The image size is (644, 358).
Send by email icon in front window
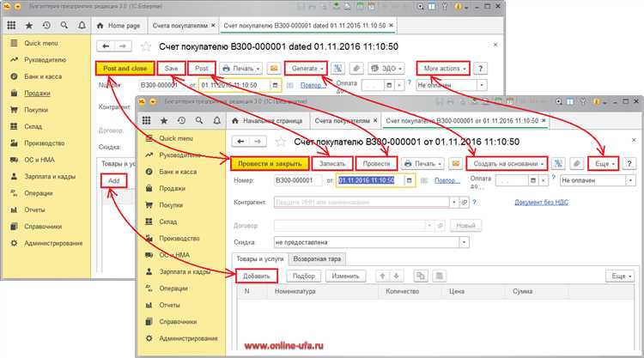455,163
